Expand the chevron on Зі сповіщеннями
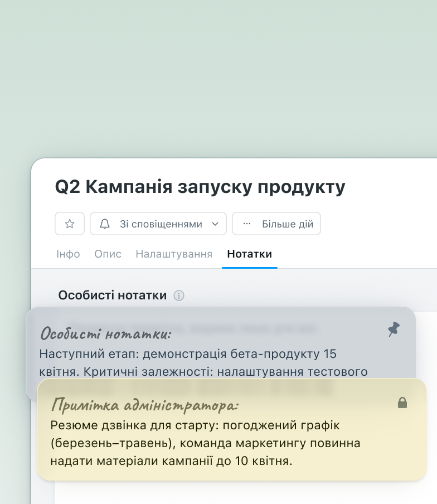This screenshot has height=504, width=437. (215, 224)
